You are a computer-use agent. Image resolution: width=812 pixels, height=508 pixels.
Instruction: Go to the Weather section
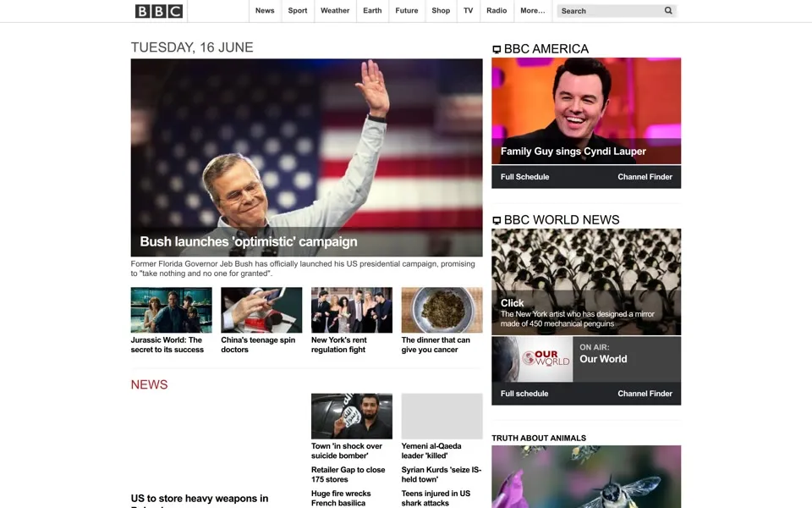(x=335, y=10)
